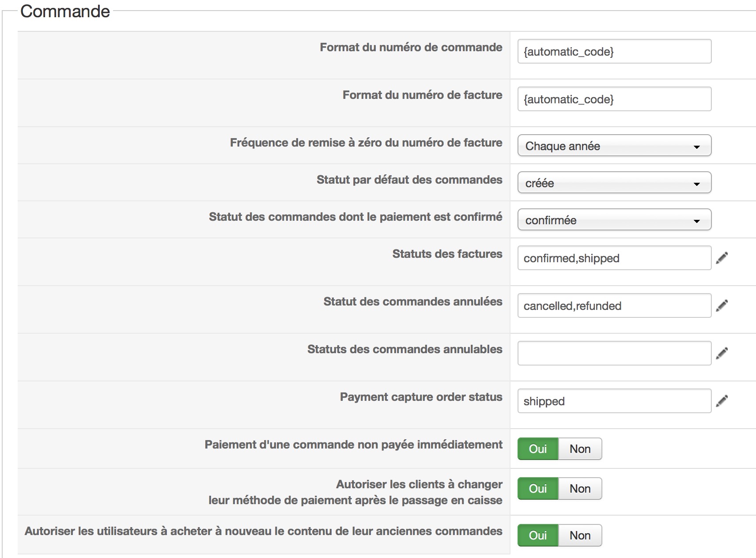Focus the empty Statuts des commandes annulables field

click(614, 353)
